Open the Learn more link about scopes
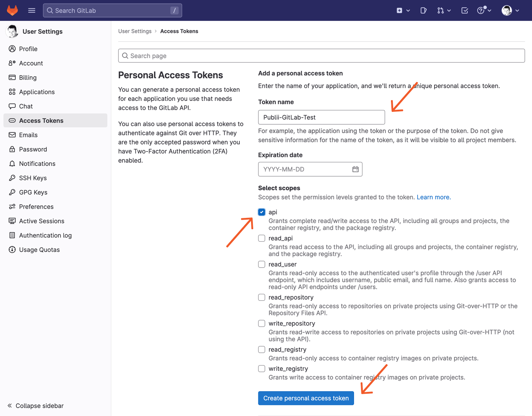Viewport: 532px width, 416px height. coord(433,197)
